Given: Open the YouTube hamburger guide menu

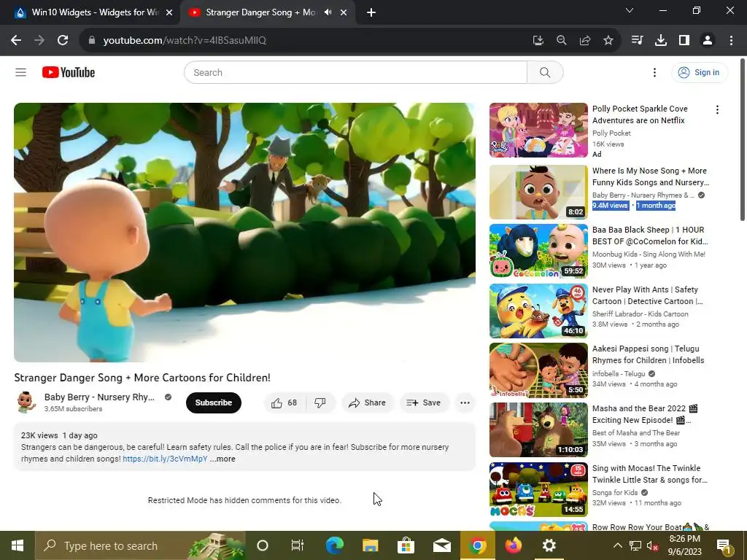Looking at the screenshot, I should (20, 72).
